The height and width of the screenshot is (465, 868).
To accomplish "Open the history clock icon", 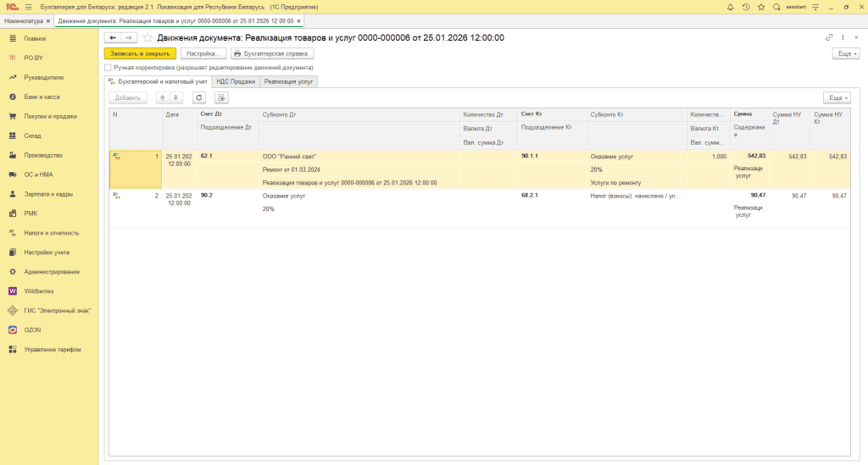I will pos(745,7).
